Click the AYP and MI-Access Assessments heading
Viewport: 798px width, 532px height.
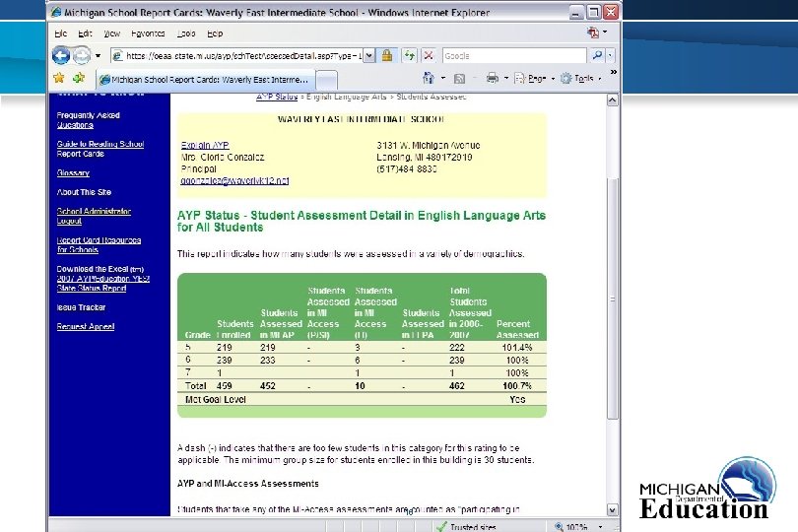pos(248,484)
